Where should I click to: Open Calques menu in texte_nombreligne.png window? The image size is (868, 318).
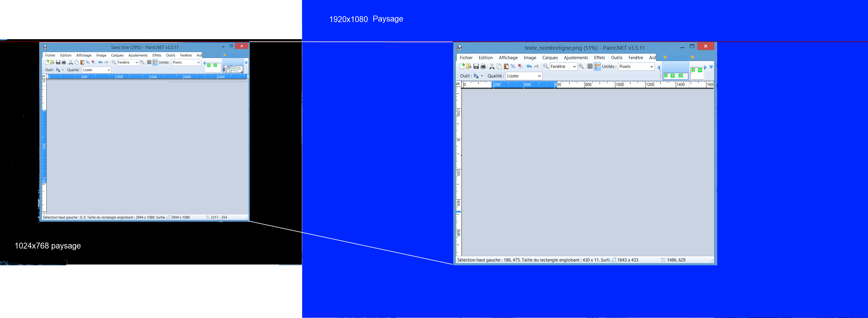pyautogui.click(x=550, y=57)
